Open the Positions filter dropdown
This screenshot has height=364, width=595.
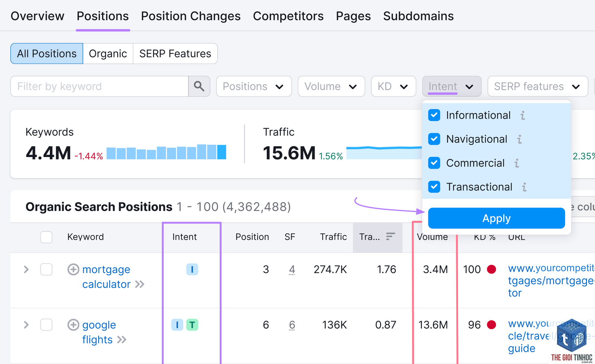pos(254,86)
